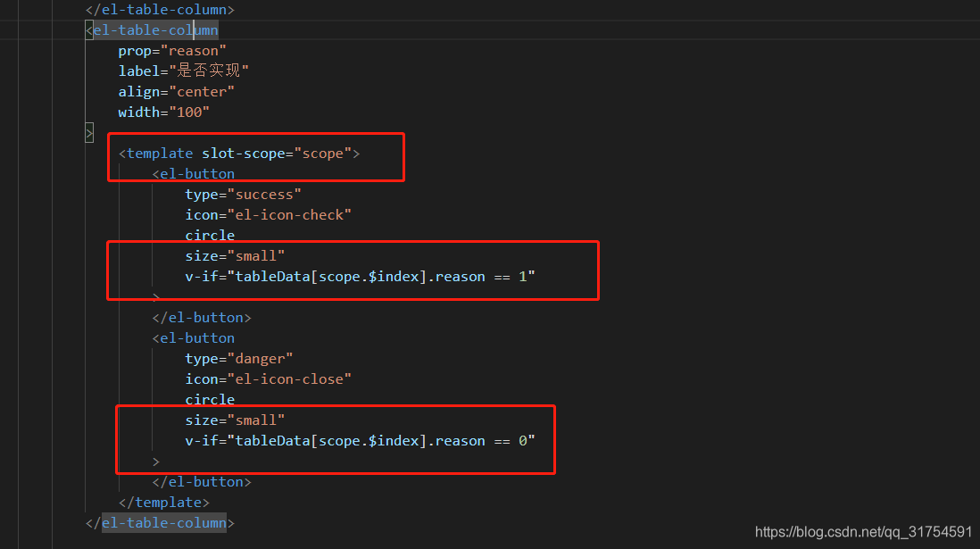Click the highlighted opening el-table-column tag

pos(152,30)
